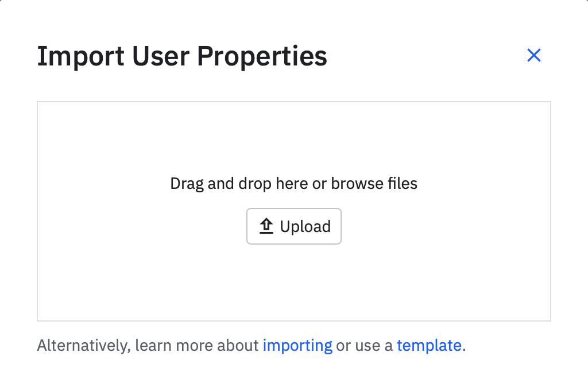Open the template link

coord(429,346)
